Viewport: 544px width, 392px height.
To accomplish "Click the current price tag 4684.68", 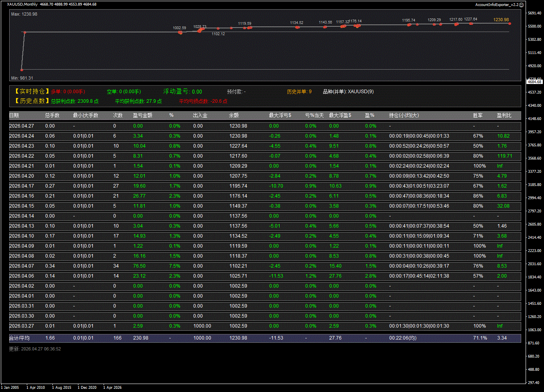I will 534,82.
